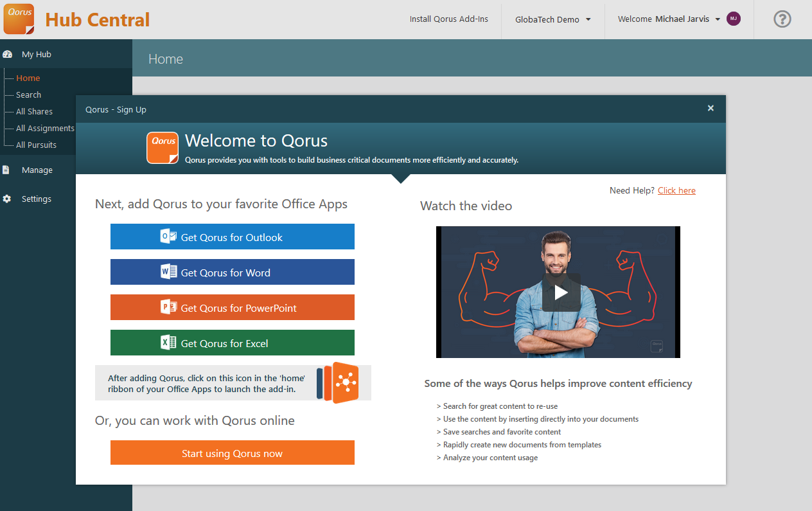The height and width of the screenshot is (511, 812).
Task: Open the help question mark icon
Action: pos(782,19)
